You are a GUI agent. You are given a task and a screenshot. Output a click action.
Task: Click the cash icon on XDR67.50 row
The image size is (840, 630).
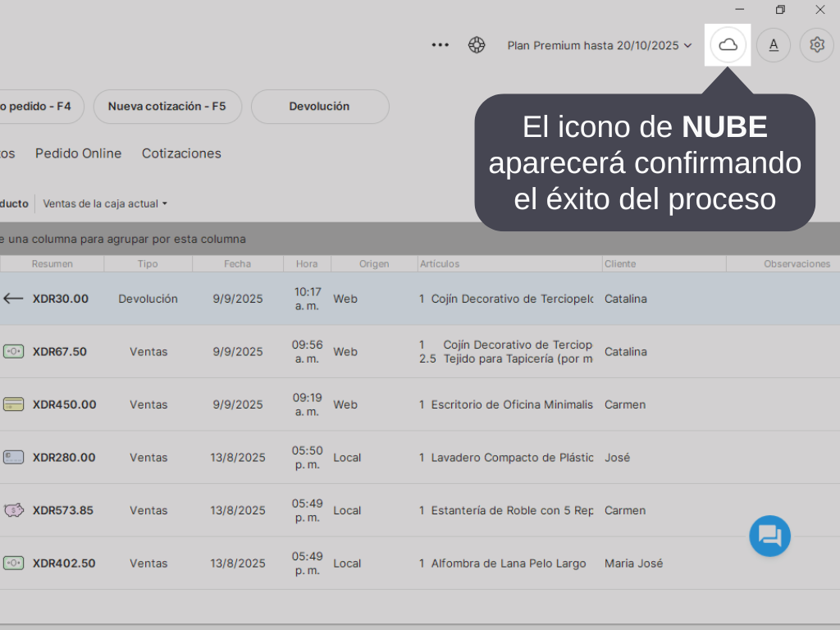click(x=13, y=352)
